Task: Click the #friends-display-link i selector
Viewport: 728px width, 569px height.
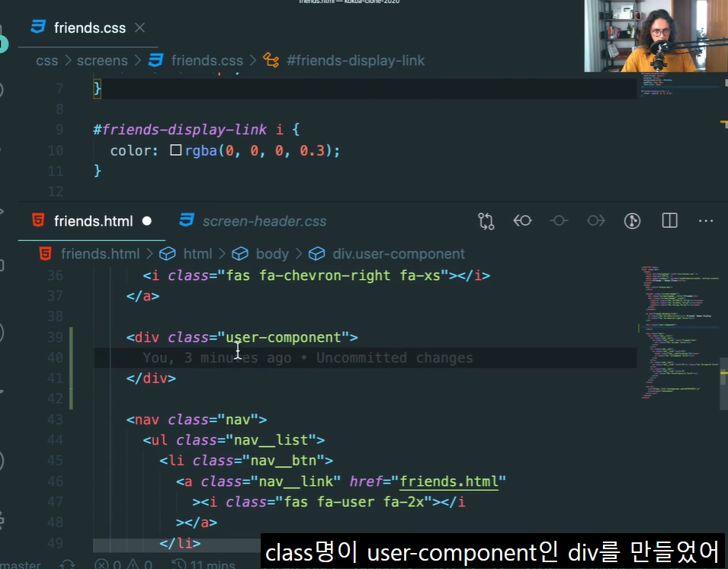Action: (188, 129)
